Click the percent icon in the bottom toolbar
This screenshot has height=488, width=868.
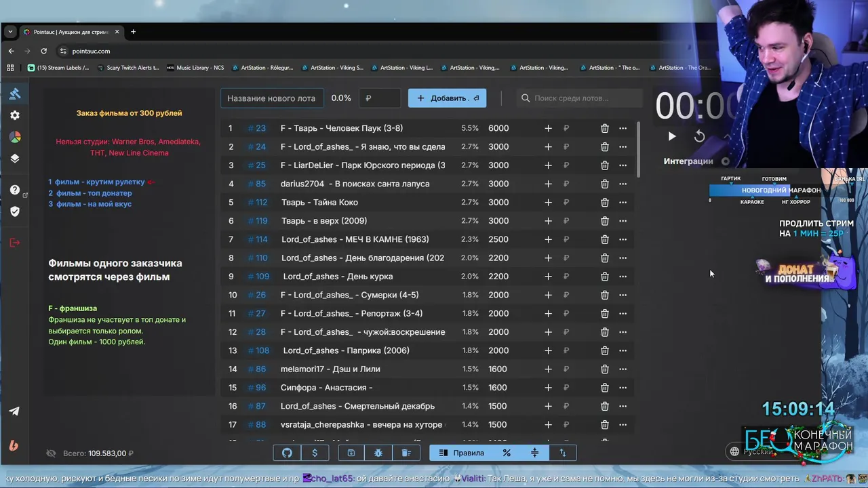(x=507, y=453)
